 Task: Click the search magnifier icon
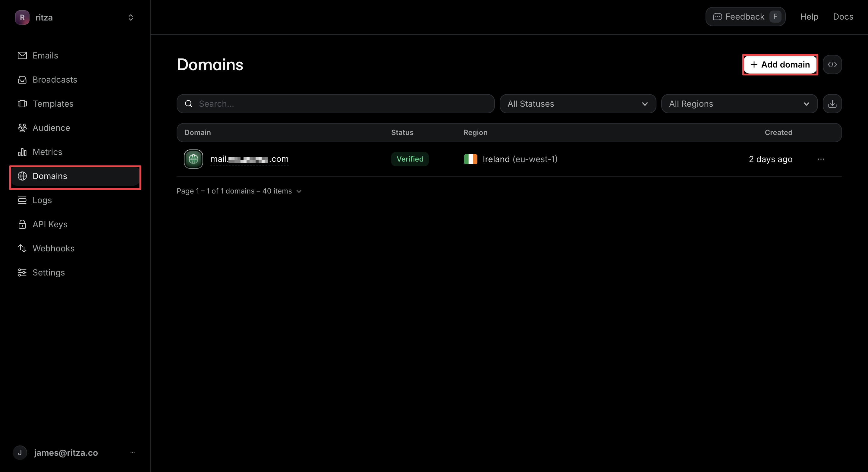click(x=189, y=104)
